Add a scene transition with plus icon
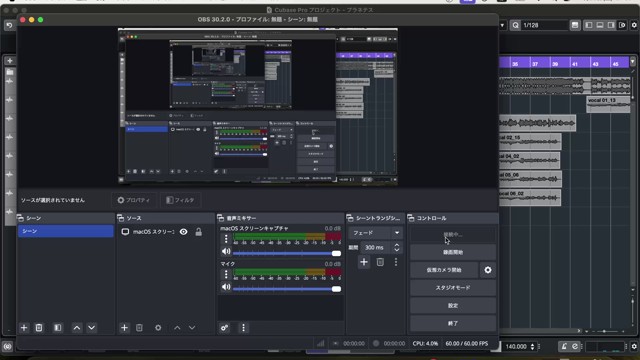The image size is (640, 360). pyautogui.click(x=364, y=262)
